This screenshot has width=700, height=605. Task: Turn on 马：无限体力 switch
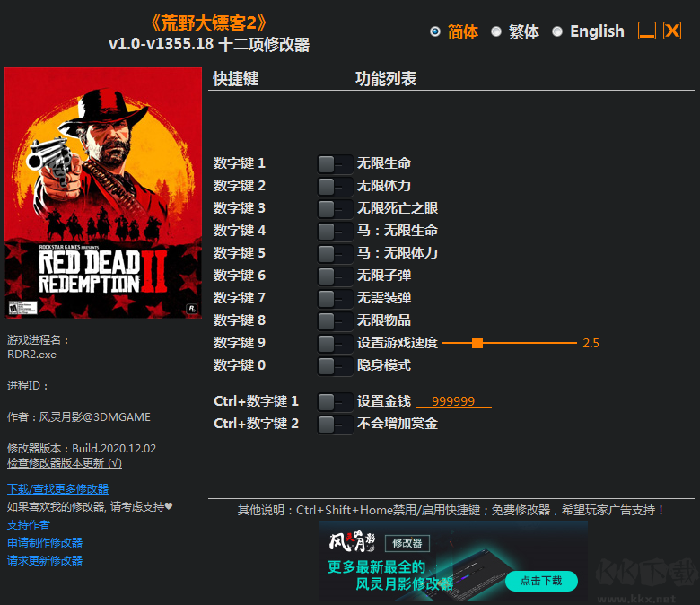click(335, 254)
